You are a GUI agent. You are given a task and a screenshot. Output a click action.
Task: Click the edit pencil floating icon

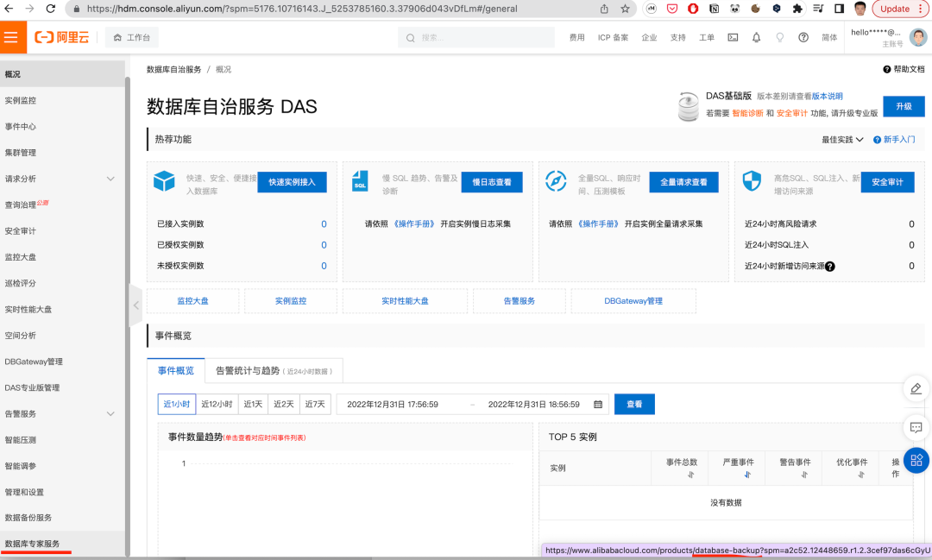tap(916, 389)
